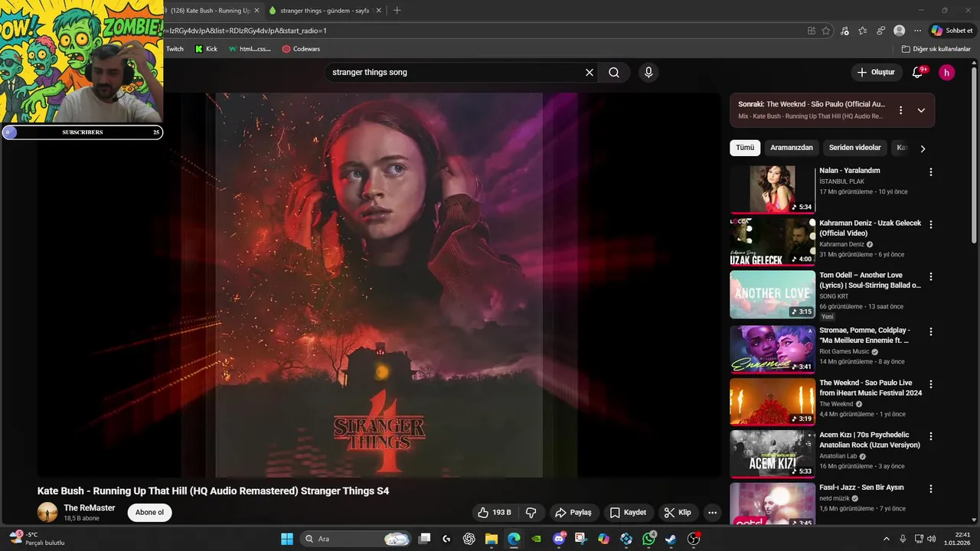Open The ReMaster channel avatar
The height and width of the screenshot is (551, 980).
47,513
